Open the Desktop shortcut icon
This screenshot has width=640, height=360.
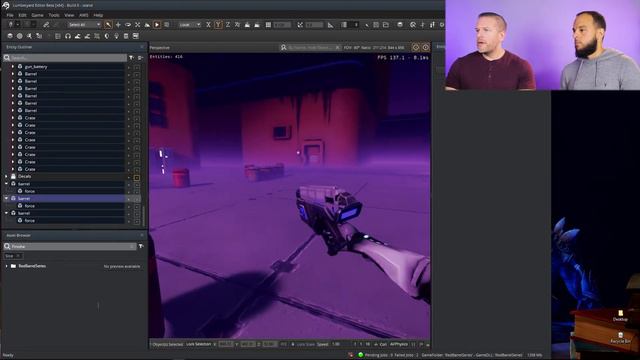click(620, 316)
